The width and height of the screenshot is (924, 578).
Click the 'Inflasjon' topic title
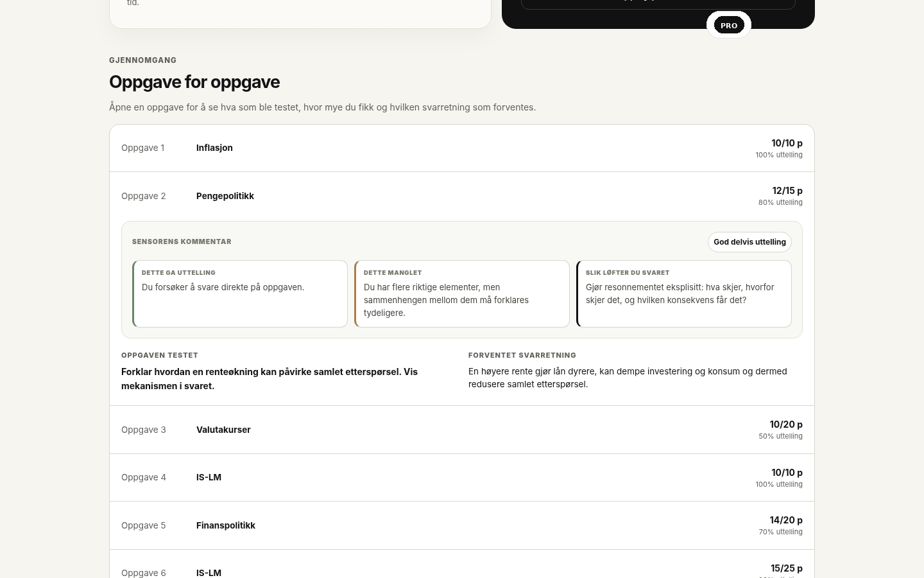pyautogui.click(x=214, y=148)
